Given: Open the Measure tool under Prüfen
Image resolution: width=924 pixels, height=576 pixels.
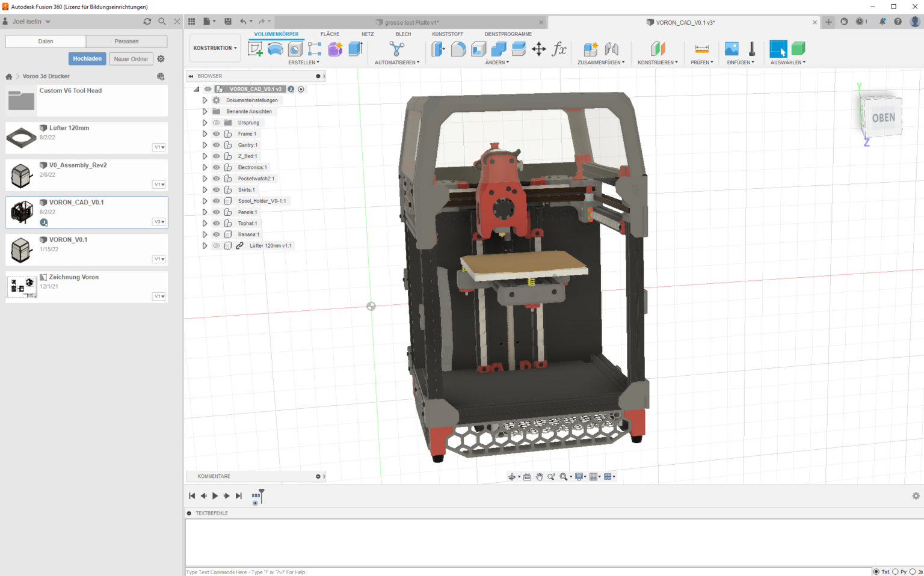Looking at the screenshot, I should (x=701, y=49).
